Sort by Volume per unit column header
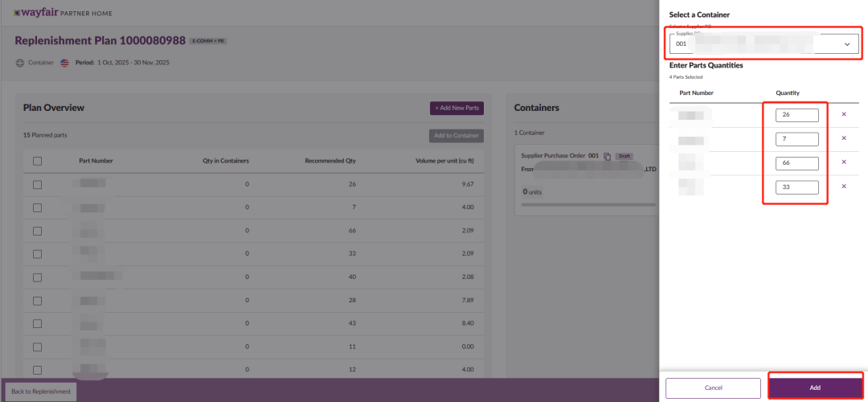Image resolution: width=868 pixels, height=402 pixels. tap(446, 161)
